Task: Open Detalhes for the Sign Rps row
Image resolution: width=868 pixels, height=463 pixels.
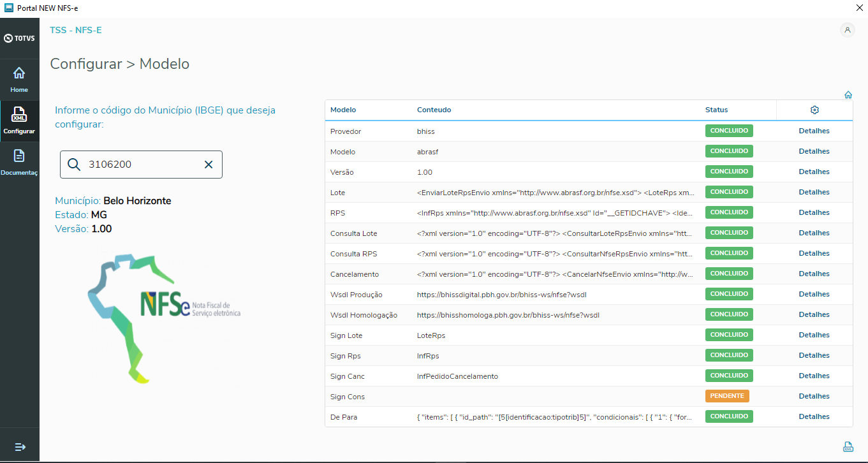Action: click(x=814, y=355)
